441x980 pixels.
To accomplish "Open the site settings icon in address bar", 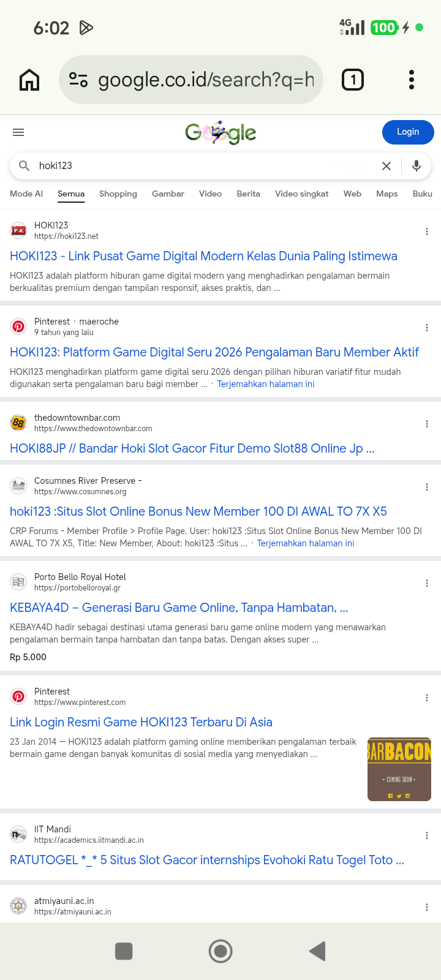I will 78,80.
